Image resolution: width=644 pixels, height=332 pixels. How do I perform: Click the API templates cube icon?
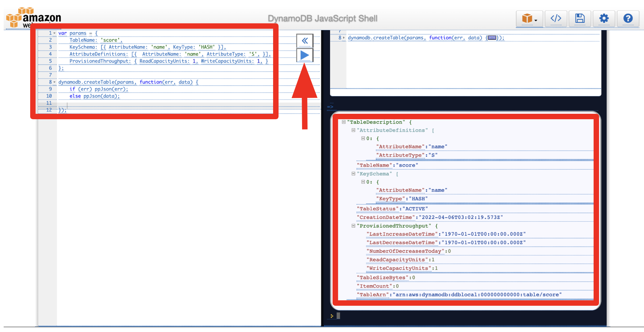[527, 18]
